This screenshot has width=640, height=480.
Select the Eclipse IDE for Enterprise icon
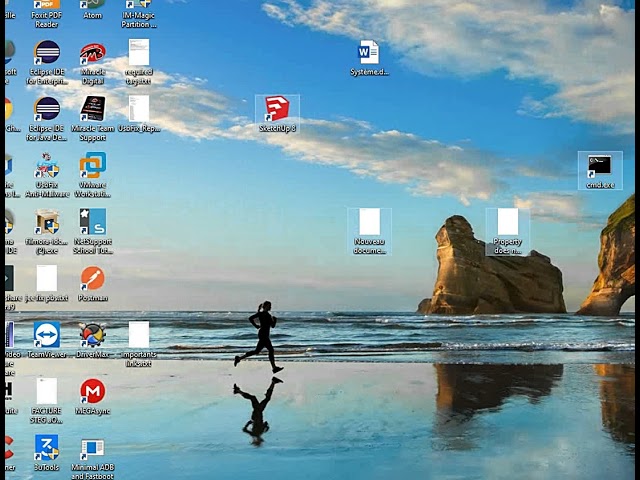click(47, 62)
